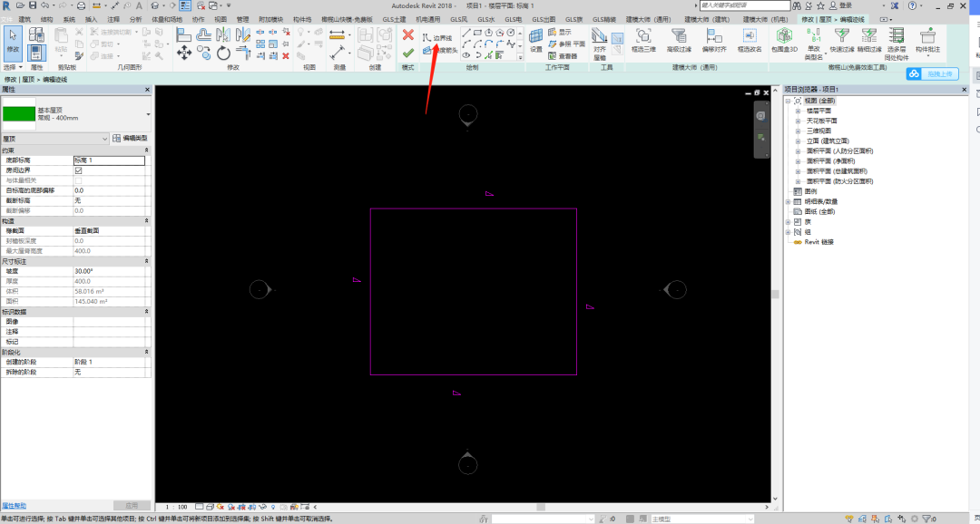Expand the 三维视图 tree node
This screenshot has height=524, width=980.
click(x=799, y=131)
